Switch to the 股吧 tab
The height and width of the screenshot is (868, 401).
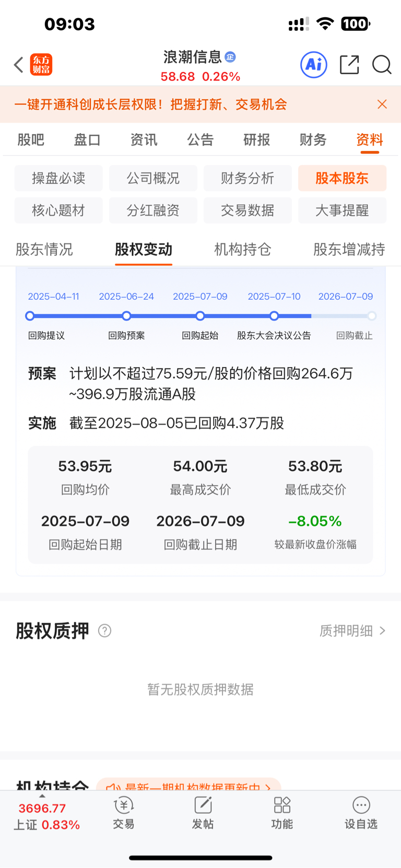click(31, 139)
